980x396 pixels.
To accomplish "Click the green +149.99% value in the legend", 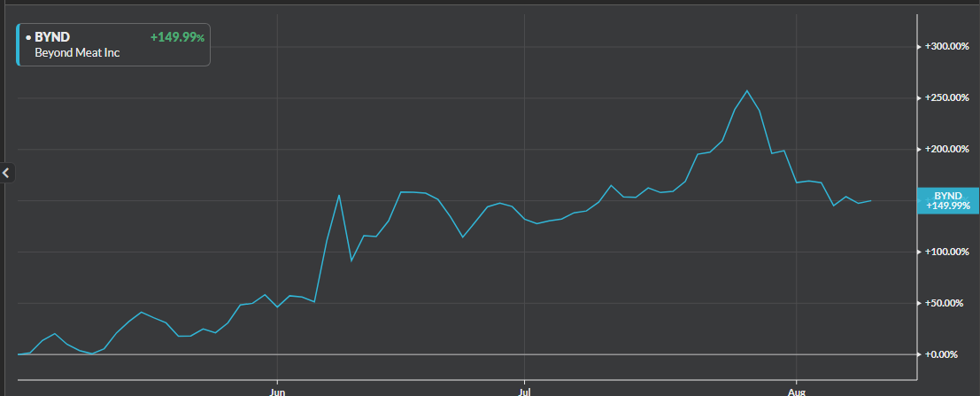I will pos(177,37).
